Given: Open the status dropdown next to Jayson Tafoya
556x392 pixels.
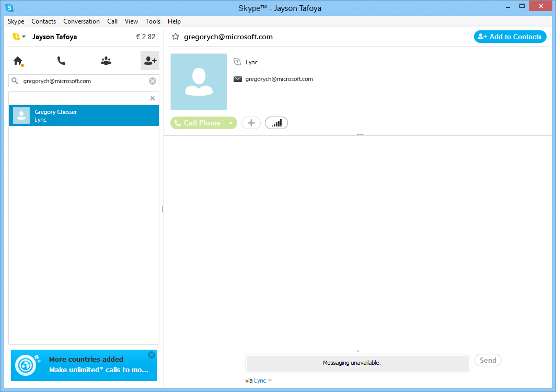Looking at the screenshot, I should (x=24, y=37).
